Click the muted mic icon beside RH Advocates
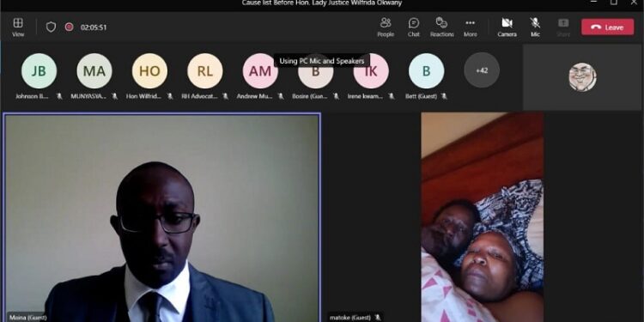The image size is (644, 322). point(225,96)
